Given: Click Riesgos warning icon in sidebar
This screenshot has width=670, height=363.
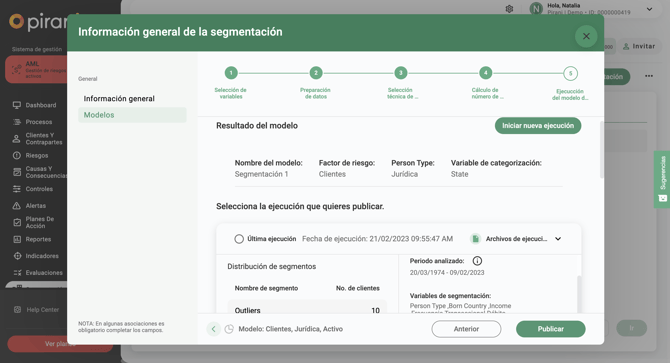Looking at the screenshot, I should 17,155.
